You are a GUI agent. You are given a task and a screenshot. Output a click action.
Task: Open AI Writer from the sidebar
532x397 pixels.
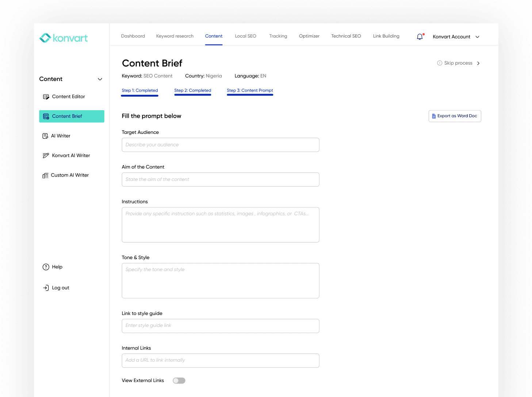point(61,135)
